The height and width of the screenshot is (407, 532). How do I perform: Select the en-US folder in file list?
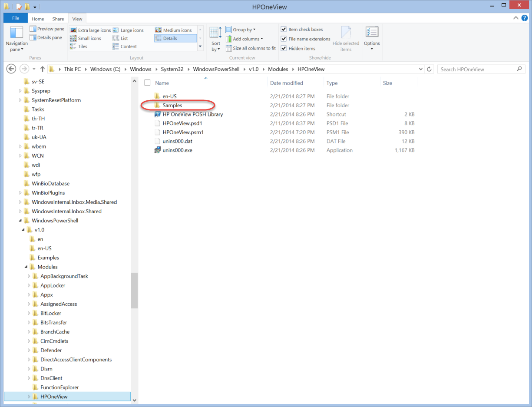point(169,96)
